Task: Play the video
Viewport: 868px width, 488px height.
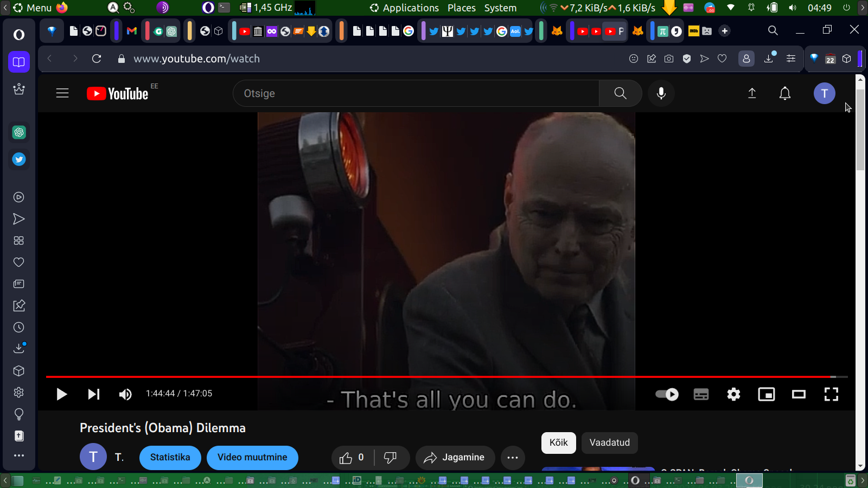Action: coord(61,394)
